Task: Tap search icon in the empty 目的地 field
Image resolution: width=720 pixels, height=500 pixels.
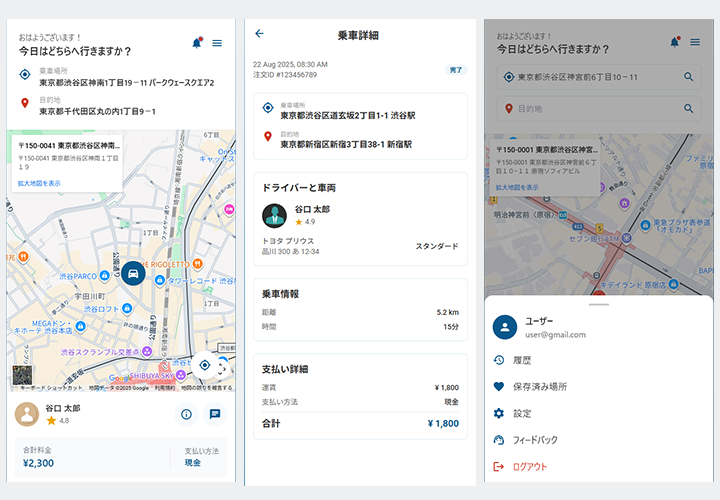Action: pyautogui.click(x=689, y=108)
